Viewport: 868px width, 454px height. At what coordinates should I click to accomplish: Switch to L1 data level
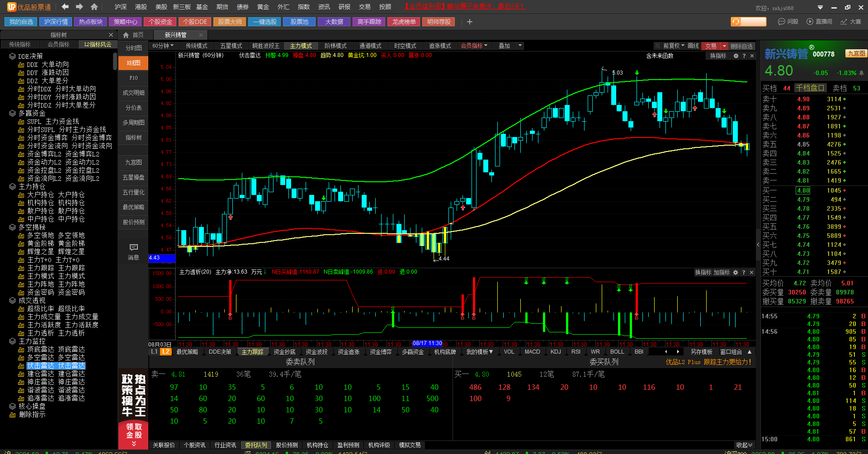click(x=154, y=352)
